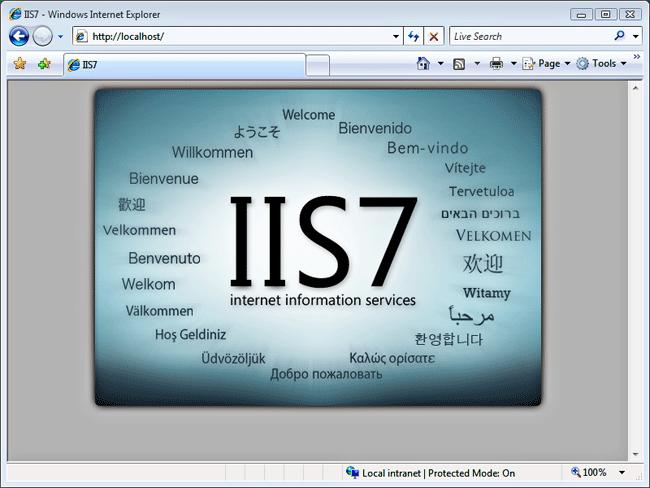
Task: Select the IIS7 tab
Action: 184,65
